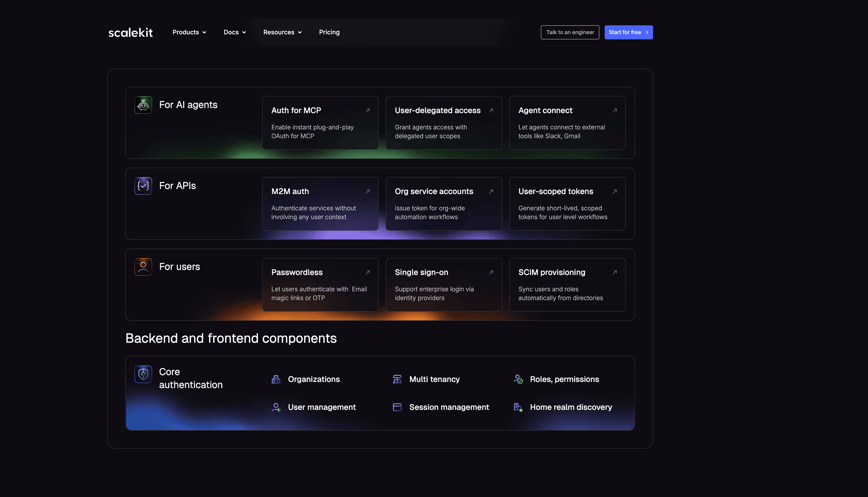Click 'Let users authenticate with Email magic links' text

click(319, 293)
